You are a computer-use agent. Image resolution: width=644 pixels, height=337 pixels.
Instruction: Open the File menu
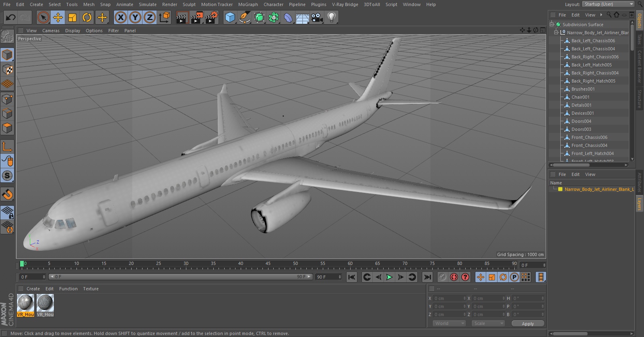(7, 4)
